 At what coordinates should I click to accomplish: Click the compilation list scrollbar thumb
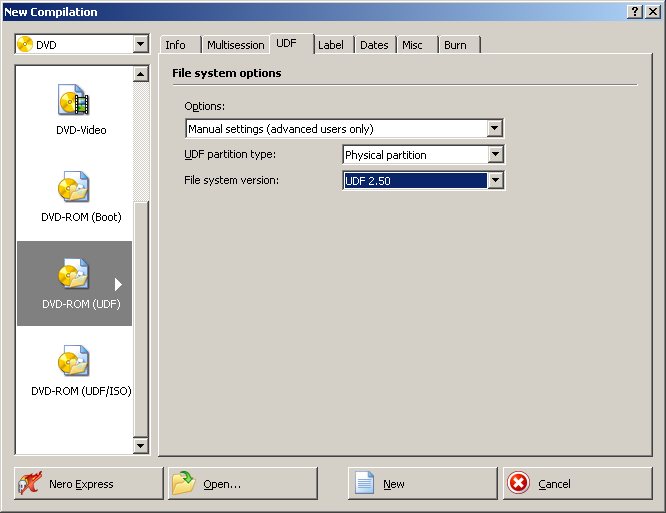coord(141,319)
